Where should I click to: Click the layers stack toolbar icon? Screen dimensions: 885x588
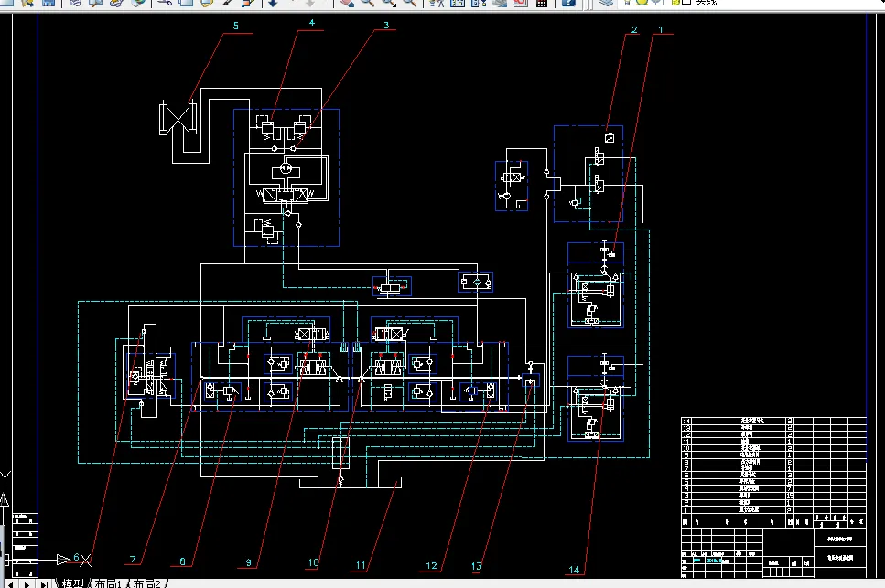pos(606,3)
